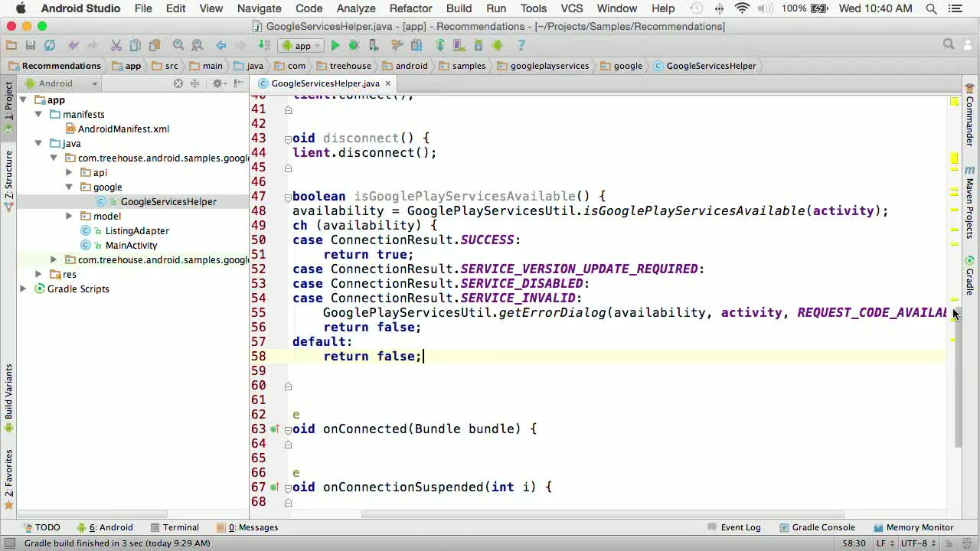
Task: Open the Messages tool window
Action: (247, 527)
